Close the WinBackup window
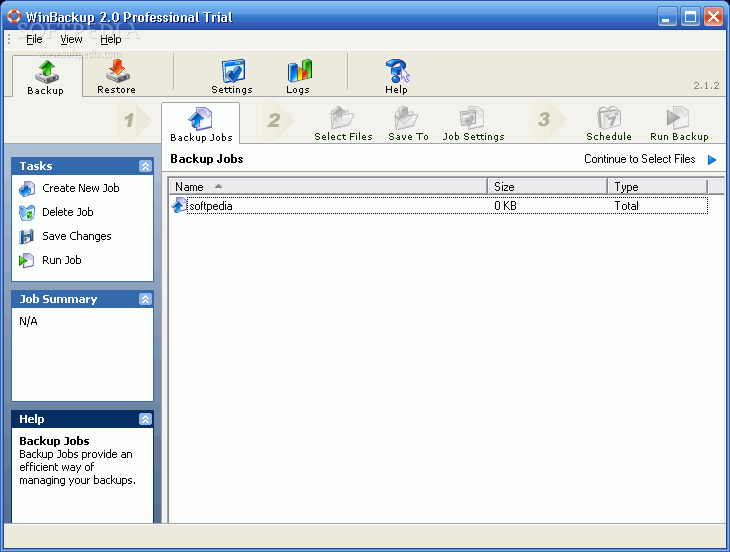Image resolution: width=730 pixels, height=552 pixels. pos(713,17)
